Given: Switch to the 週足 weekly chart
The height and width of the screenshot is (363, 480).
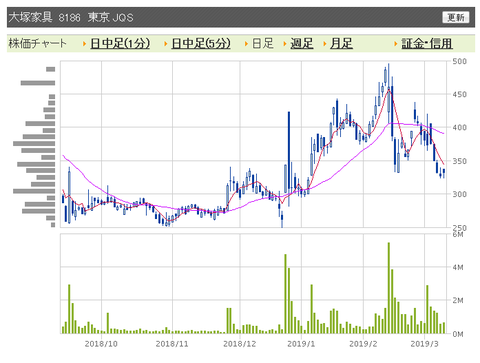Looking at the screenshot, I should point(302,43).
